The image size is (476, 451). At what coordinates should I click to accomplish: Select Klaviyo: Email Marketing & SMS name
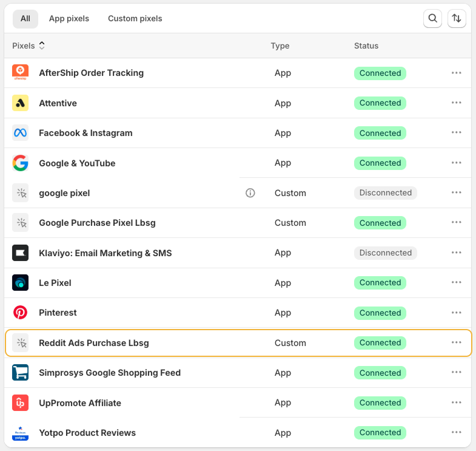(x=106, y=253)
